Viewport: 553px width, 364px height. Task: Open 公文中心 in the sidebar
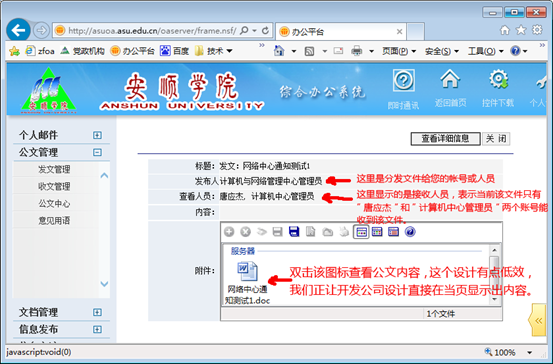point(54,204)
